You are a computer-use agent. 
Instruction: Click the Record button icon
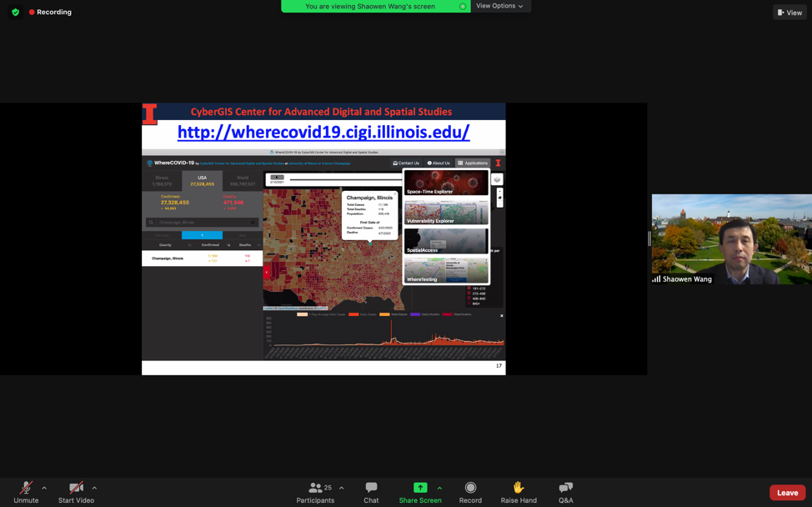click(x=470, y=487)
